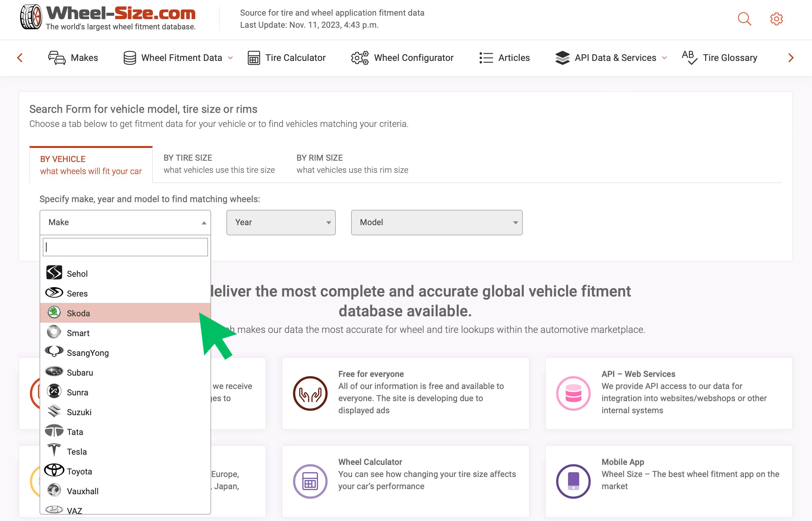
Task: Click the Subaru brand logo
Action: 54,371
